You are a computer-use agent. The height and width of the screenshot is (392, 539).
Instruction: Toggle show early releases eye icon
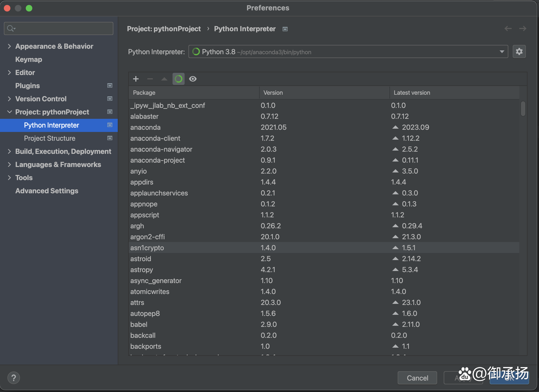click(x=193, y=79)
